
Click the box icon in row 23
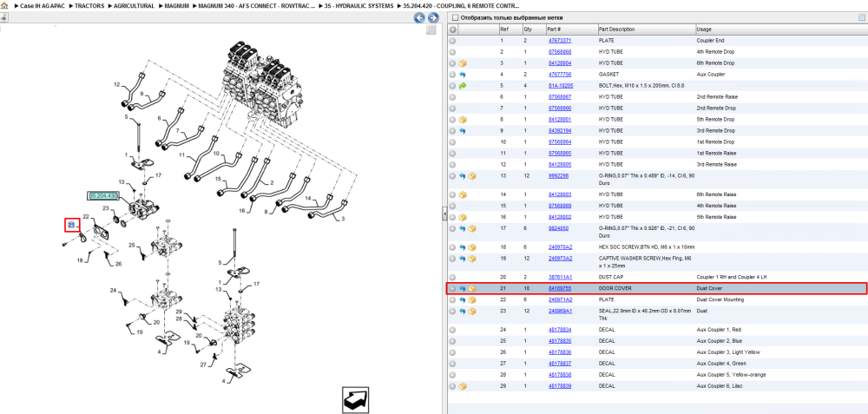(x=472, y=311)
